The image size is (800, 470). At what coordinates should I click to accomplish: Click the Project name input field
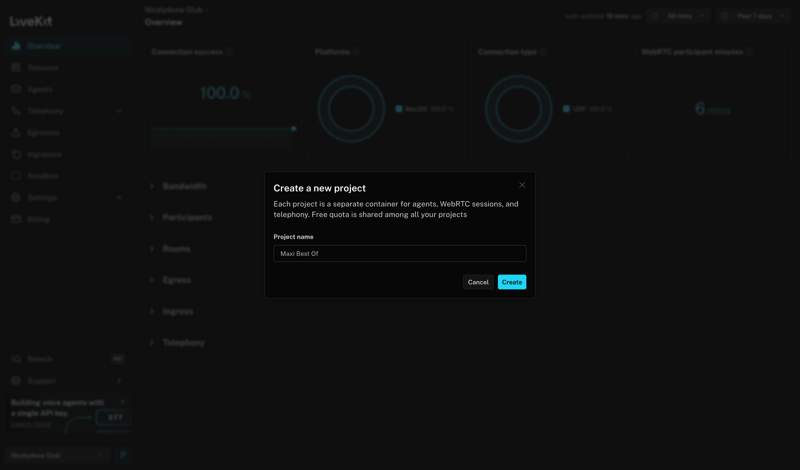[399, 254]
